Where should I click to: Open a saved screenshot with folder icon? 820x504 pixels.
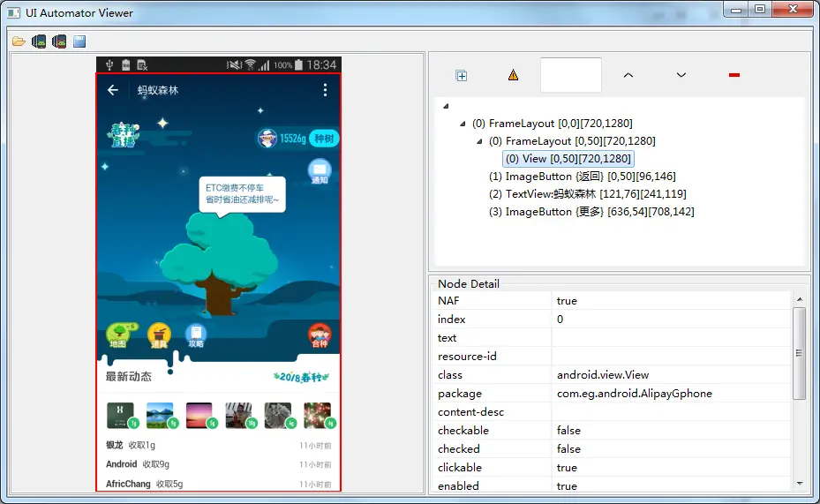pyautogui.click(x=19, y=41)
